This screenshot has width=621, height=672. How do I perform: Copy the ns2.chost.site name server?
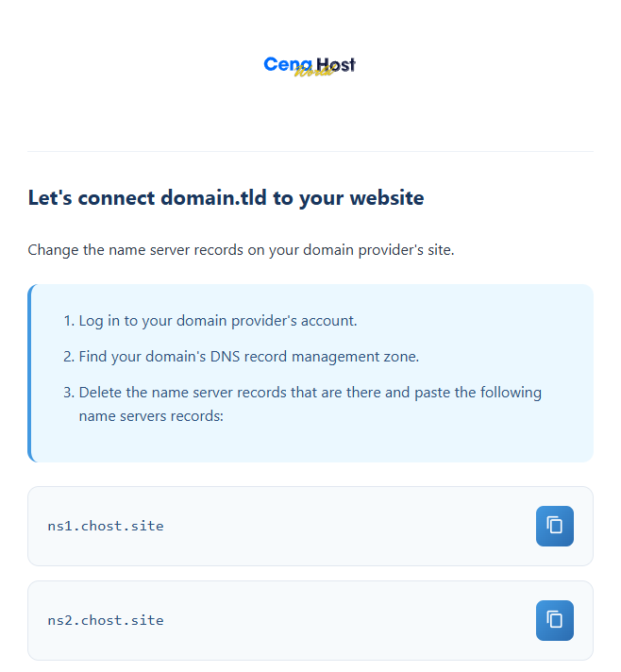coord(554,620)
